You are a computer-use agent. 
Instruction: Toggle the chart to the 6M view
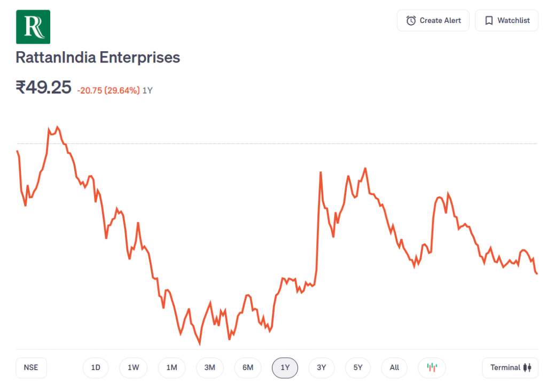tap(247, 367)
